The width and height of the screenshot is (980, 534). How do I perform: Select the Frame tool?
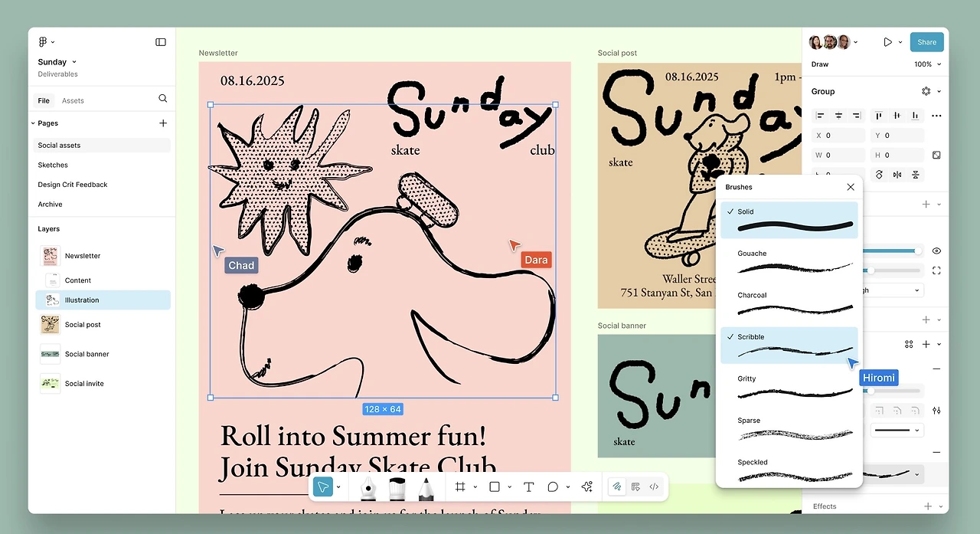point(460,486)
